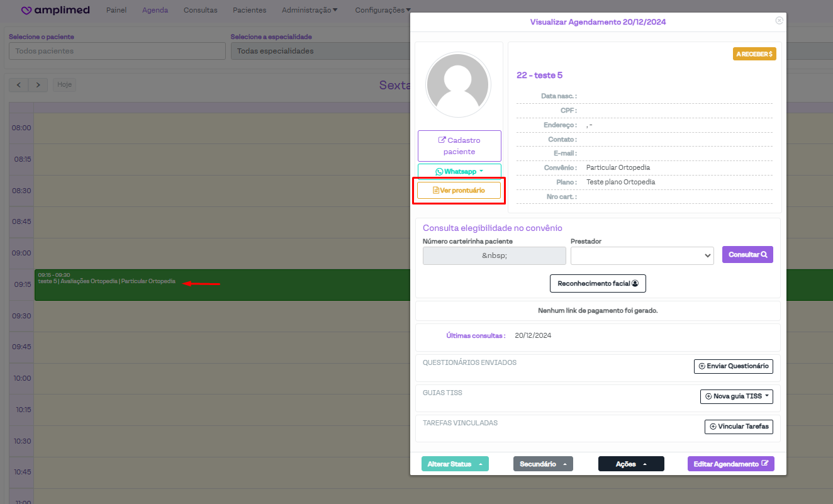833x504 pixels.
Task: Click the patient avatar placeholder image
Action: (458, 84)
